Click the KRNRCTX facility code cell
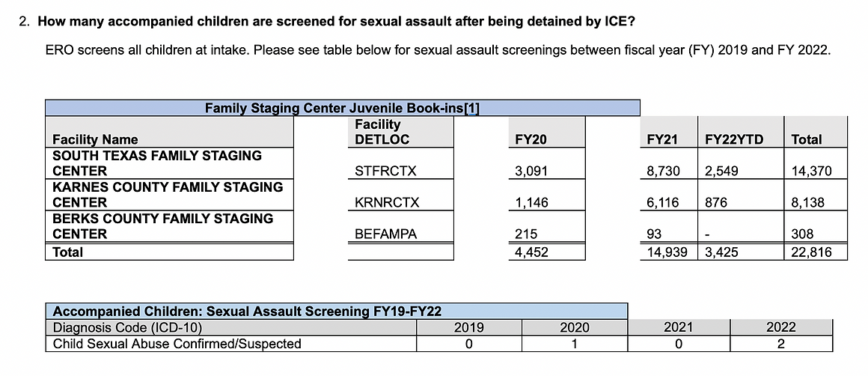This screenshot has height=376, width=868. [x=387, y=203]
